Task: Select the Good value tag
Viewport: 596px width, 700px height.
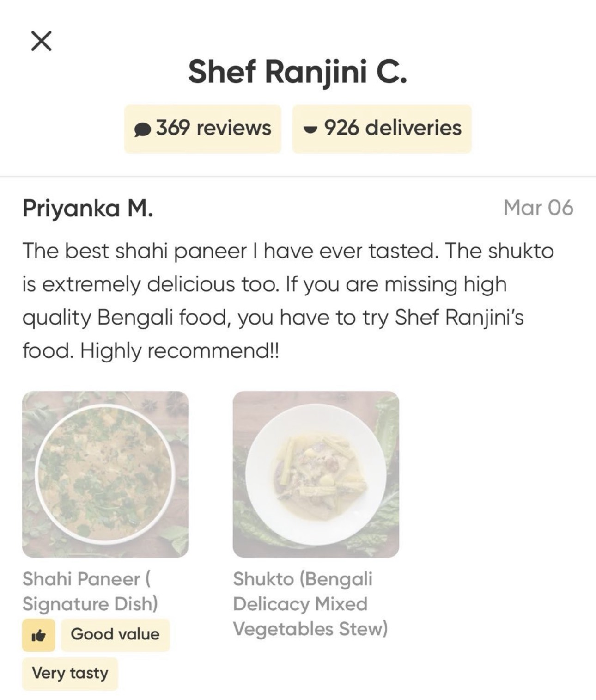Action: point(115,635)
